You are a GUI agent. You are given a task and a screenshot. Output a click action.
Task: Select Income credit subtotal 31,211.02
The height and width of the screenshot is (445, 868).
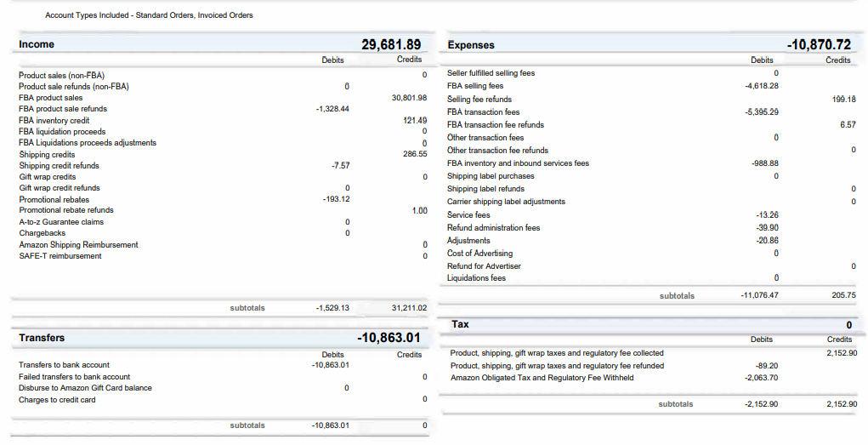point(409,308)
